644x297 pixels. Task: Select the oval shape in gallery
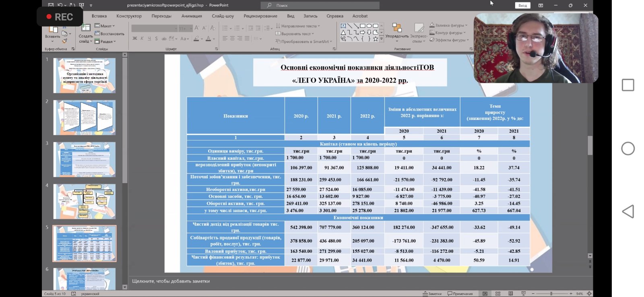point(369,26)
